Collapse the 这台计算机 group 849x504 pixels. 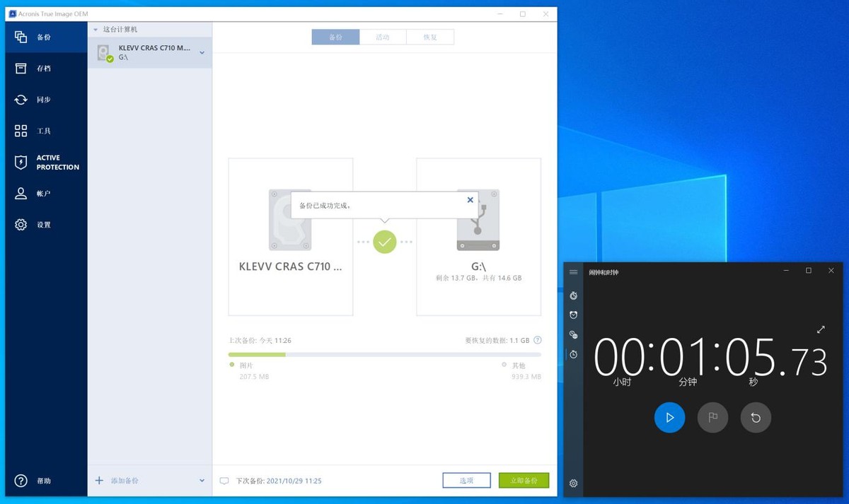click(x=96, y=30)
